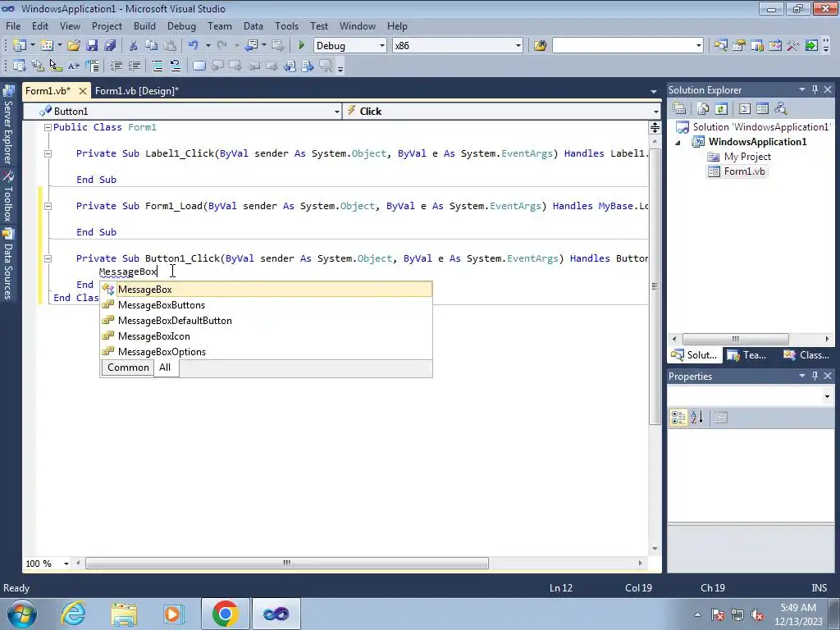Open the Debug menu

[x=181, y=25]
